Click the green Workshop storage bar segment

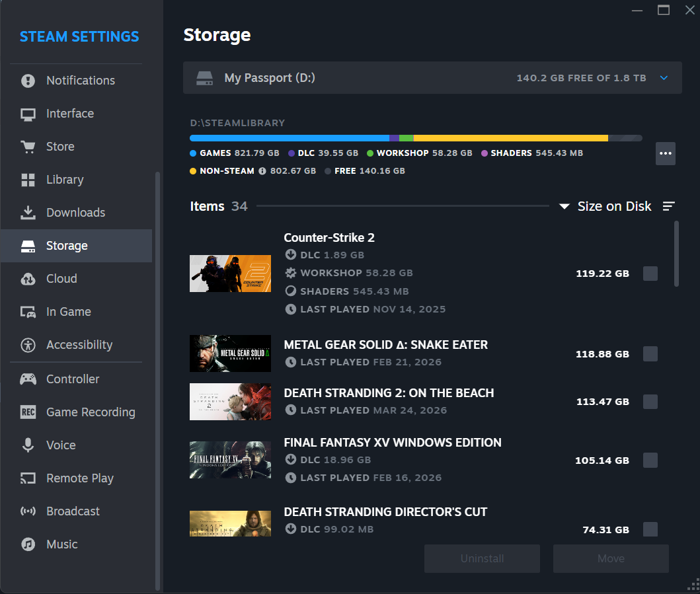pos(407,138)
